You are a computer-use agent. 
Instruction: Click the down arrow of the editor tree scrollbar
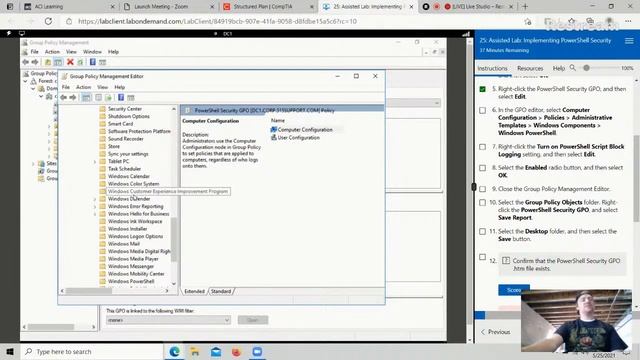174,284
